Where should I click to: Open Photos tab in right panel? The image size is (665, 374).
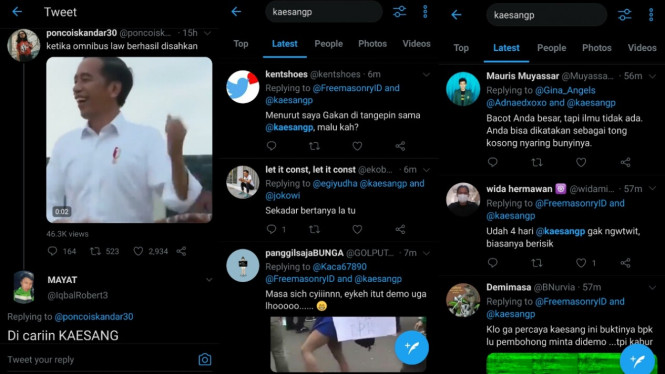596,48
